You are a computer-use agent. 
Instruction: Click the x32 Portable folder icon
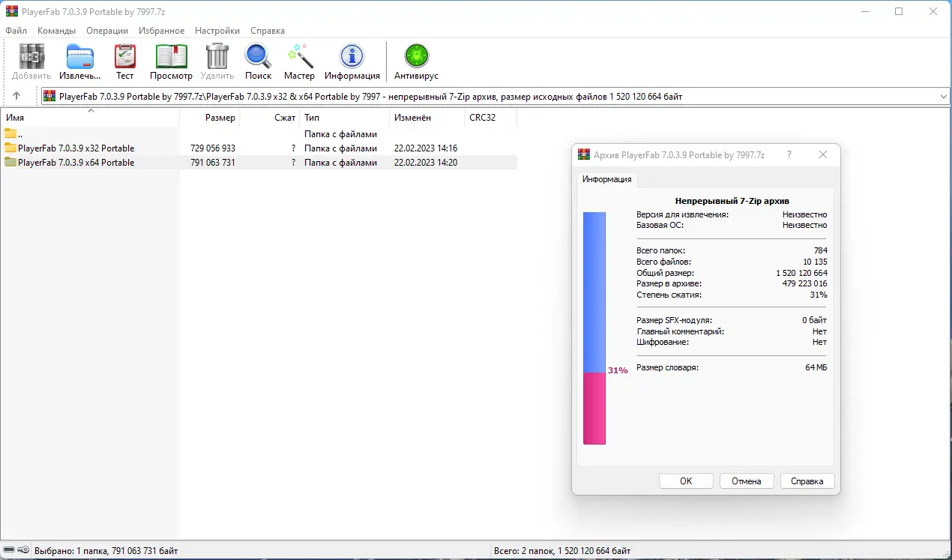pyautogui.click(x=10, y=148)
